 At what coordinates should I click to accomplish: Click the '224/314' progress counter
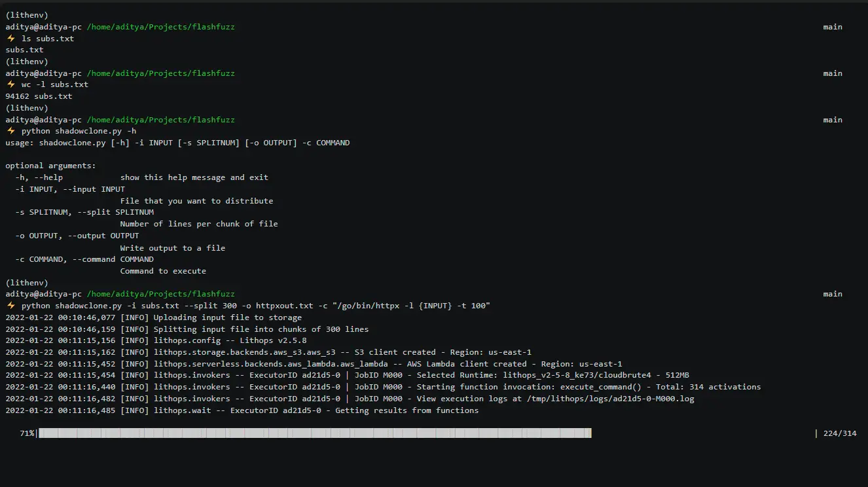click(840, 433)
